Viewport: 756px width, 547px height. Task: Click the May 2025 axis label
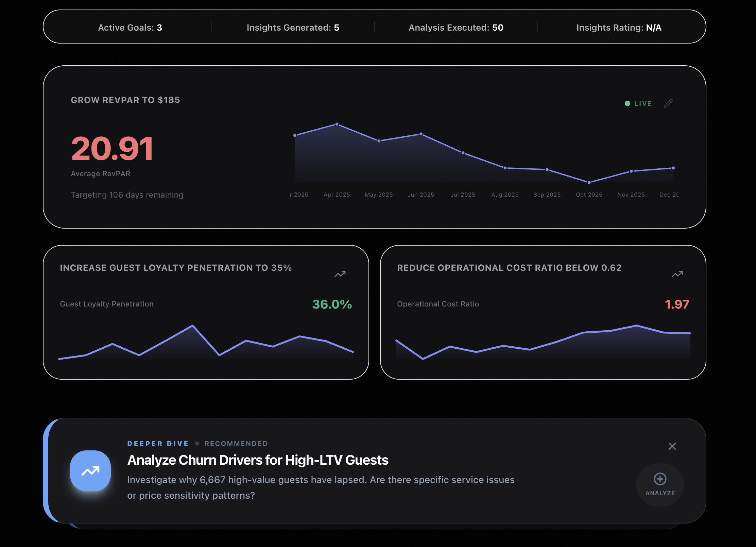[x=379, y=195]
